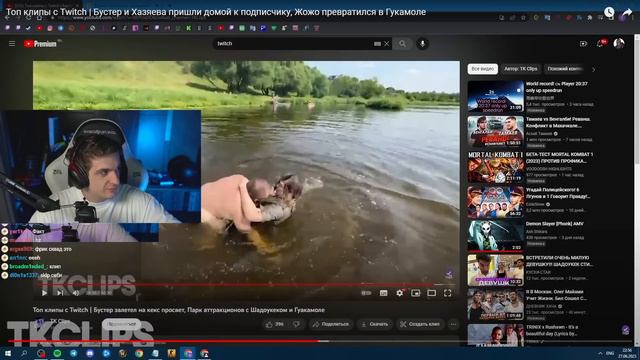
Task: Open system tray hidden icons chevron
Action: 600,353
